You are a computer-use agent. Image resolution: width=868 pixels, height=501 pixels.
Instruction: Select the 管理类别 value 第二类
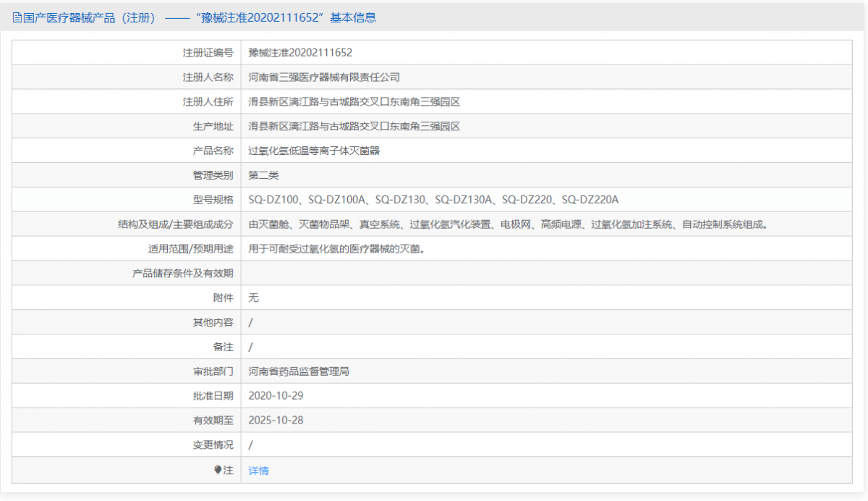pos(265,174)
